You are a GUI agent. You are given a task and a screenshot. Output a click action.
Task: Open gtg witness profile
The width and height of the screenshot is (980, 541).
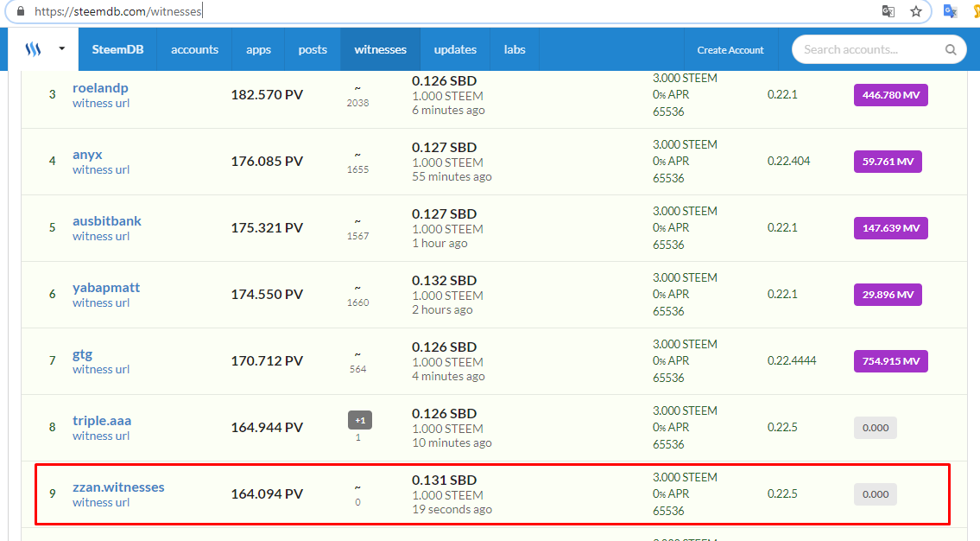pos(83,354)
